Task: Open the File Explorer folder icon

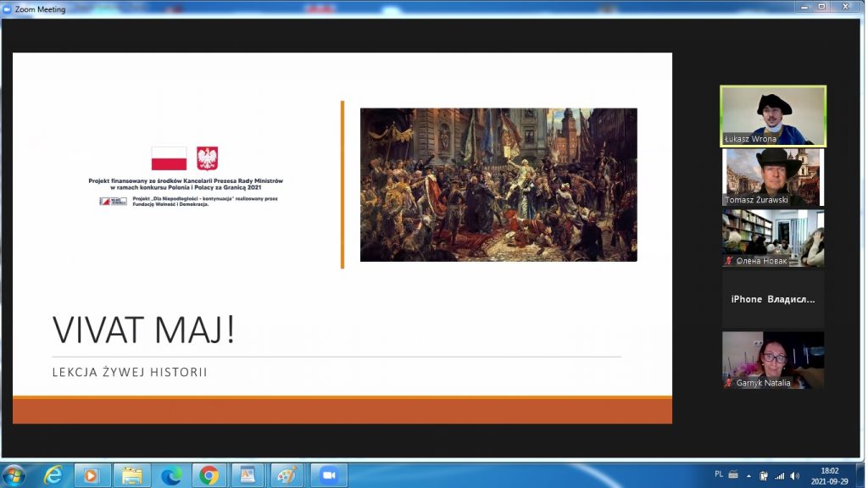Action: pos(131,475)
